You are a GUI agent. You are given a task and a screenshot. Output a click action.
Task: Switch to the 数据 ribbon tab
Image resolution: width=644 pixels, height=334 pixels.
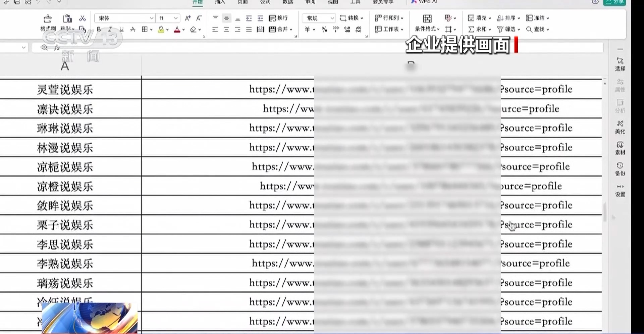[x=287, y=2]
